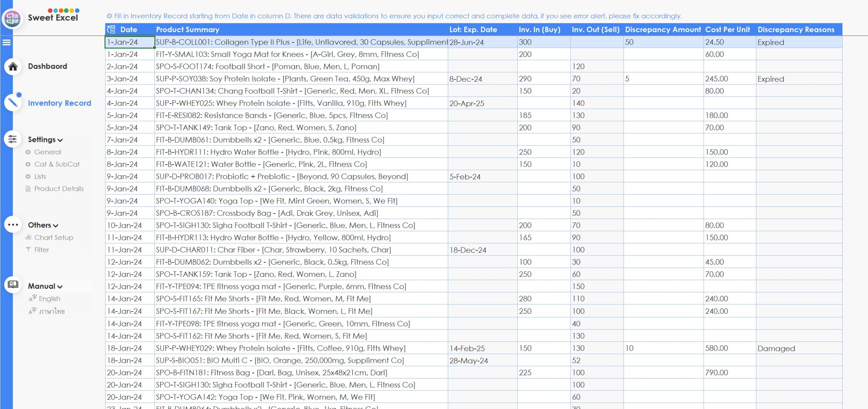
Task: Select the Inv. In cell showing 225
Action: click(x=544, y=372)
